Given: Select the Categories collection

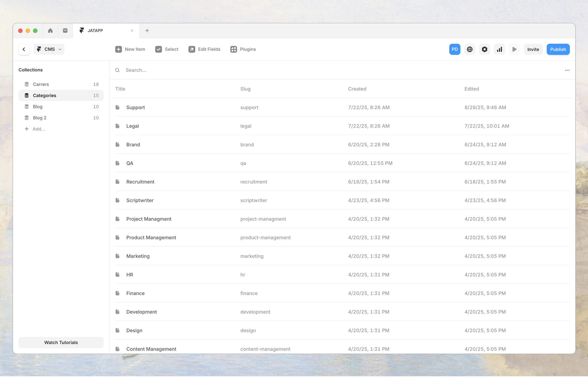Looking at the screenshot, I should 61,95.
